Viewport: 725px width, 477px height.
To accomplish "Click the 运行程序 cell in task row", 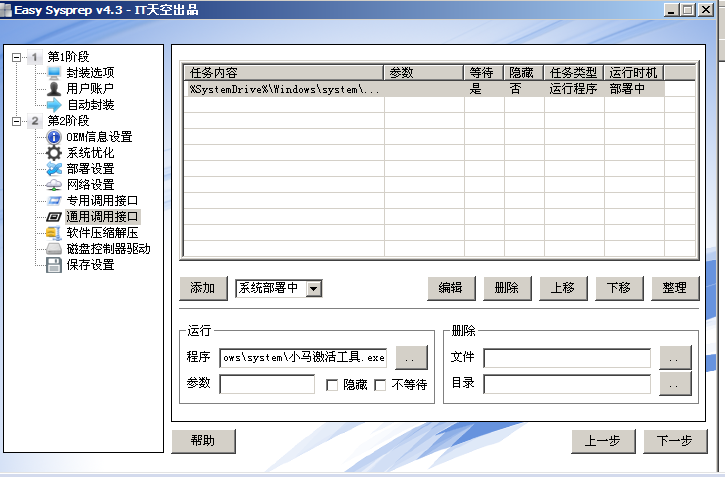I will pos(574,89).
